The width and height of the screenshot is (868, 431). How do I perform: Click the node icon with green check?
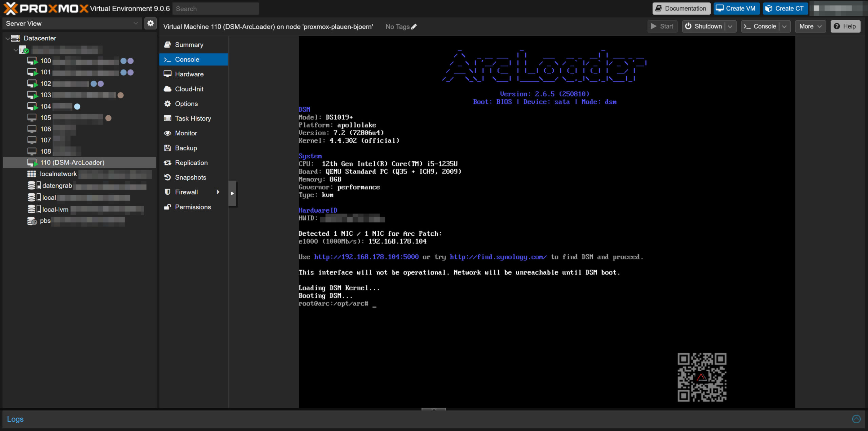(x=24, y=50)
